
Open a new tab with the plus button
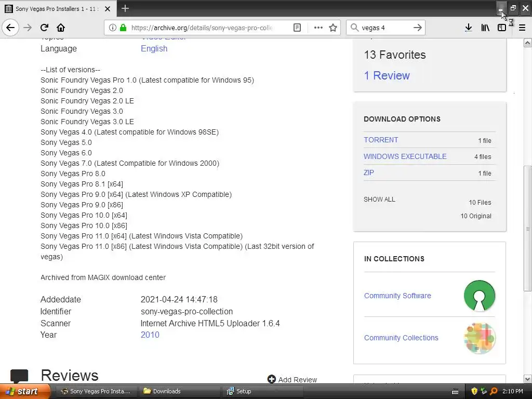pos(125,8)
